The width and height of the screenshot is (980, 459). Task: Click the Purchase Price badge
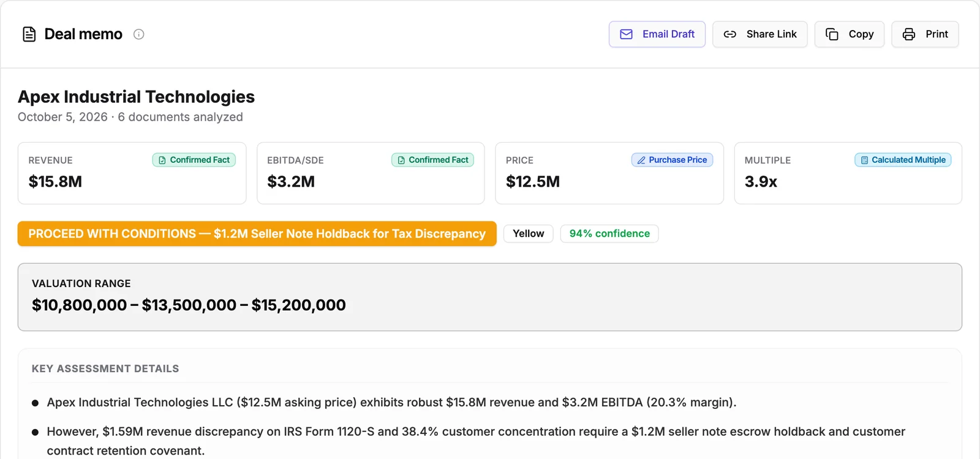(672, 160)
